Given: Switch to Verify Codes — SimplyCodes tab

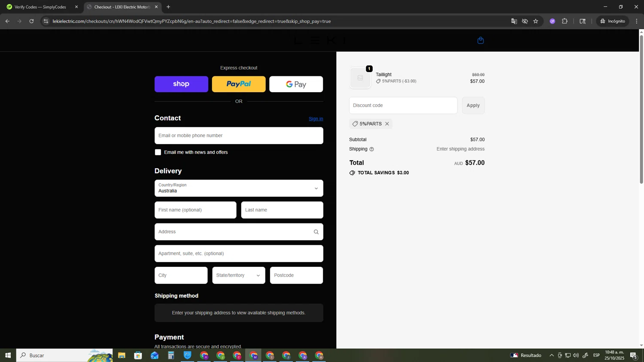Looking at the screenshot, I should (x=40, y=7).
